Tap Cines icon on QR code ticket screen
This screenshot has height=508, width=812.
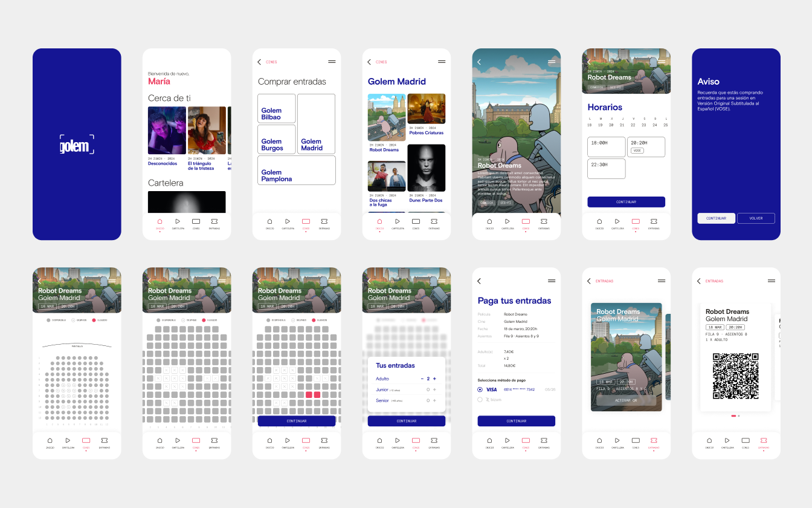pyautogui.click(x=746, y=441)
